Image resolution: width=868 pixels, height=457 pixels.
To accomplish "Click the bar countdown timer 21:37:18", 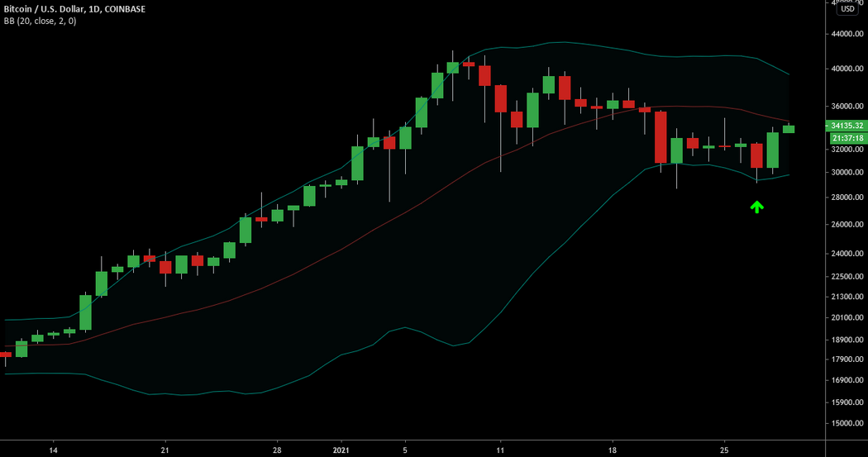I will (847, 138).
